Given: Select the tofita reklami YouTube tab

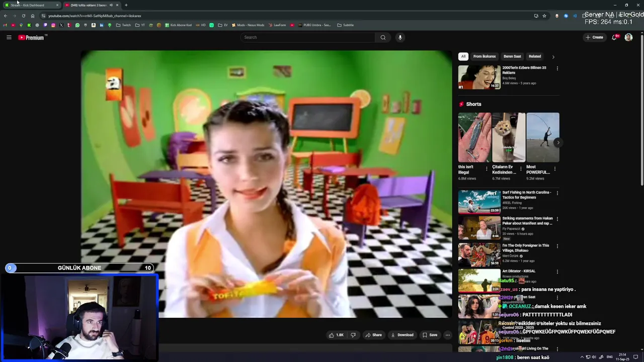Looking at the screenshot, I should pyautogui.click(x=92, y=5).
